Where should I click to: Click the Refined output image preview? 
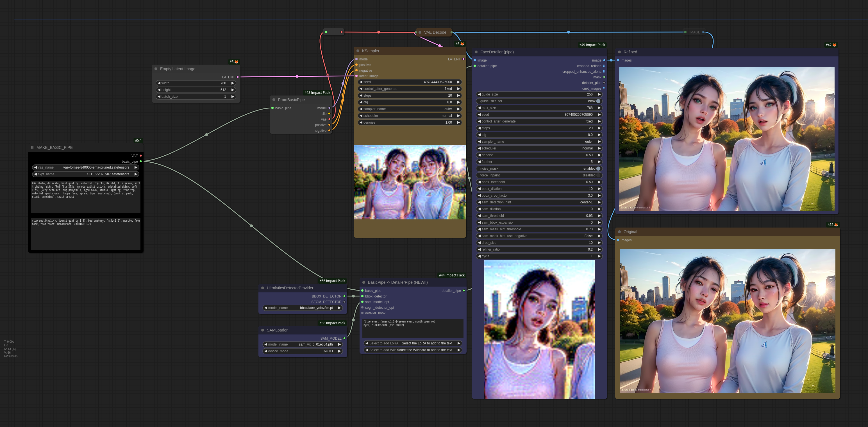click(726, 138)
